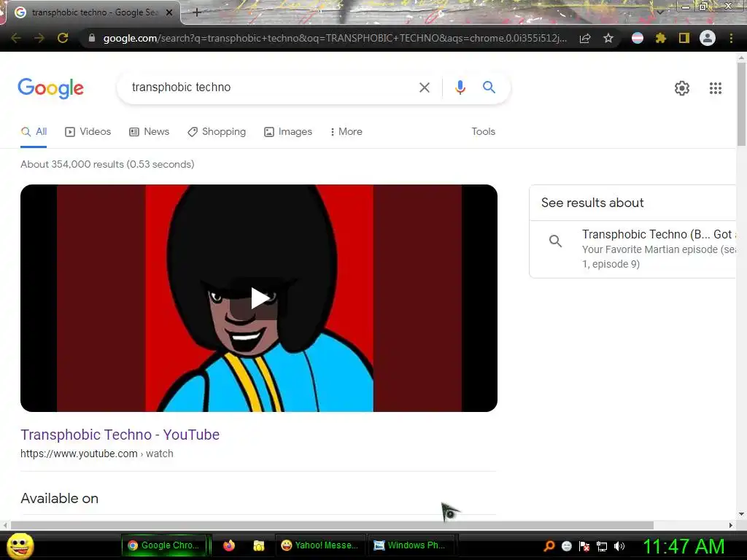Click the flag alert tray icon

pos(584,546)
